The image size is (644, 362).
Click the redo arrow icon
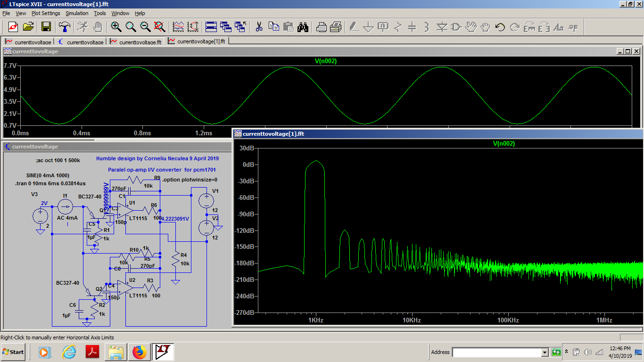(515, 26)
